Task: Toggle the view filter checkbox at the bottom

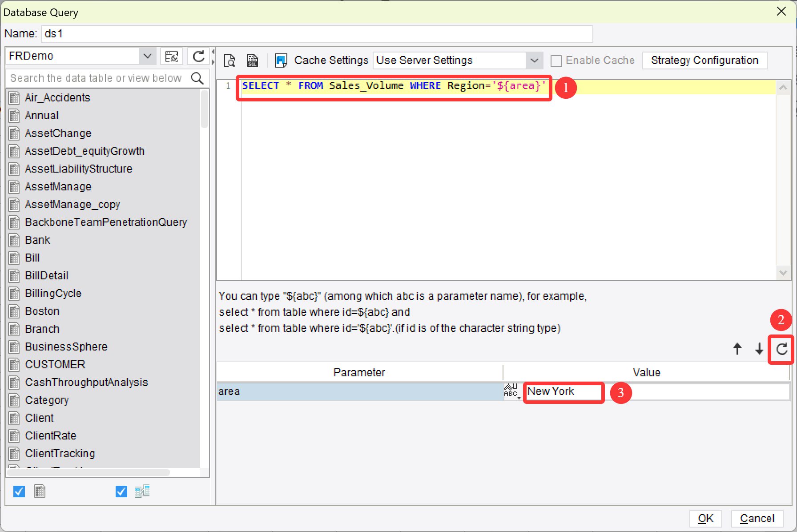Action: tap(121, 491)
